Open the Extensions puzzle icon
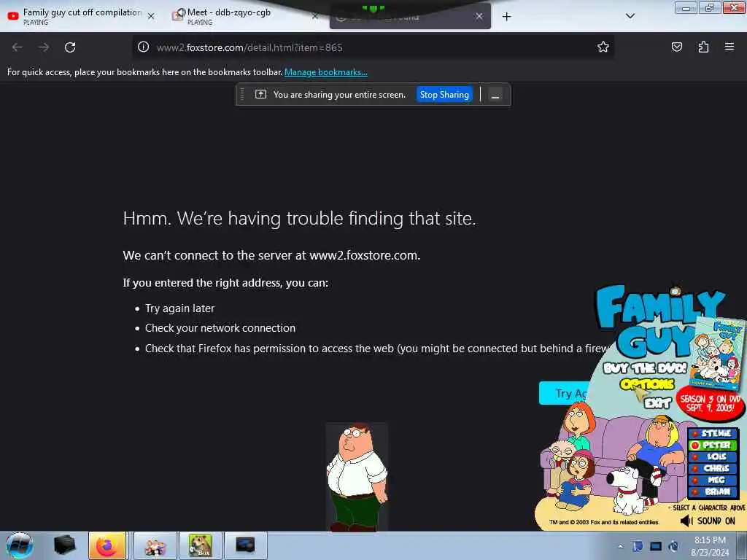This screenshot has width=747, height=560. click(703, 47)
